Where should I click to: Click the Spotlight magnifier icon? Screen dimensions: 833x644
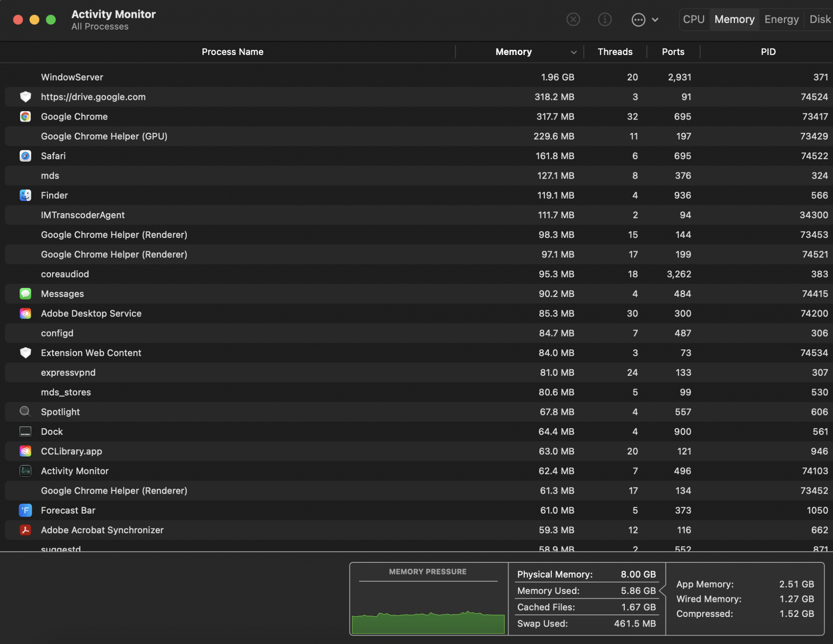[25, 412]
